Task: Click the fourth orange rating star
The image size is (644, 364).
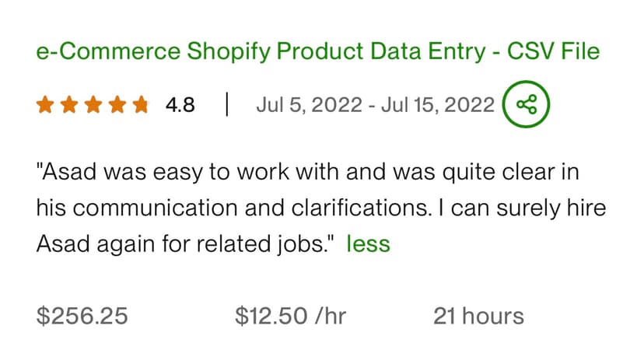Action: pyautogui.click(x=117, y=104)
